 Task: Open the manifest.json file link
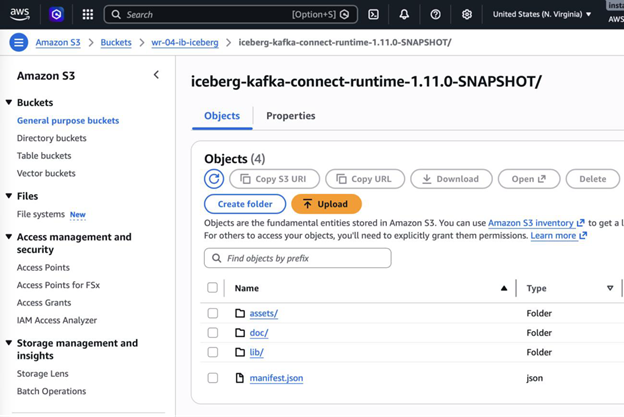(276, 378)
